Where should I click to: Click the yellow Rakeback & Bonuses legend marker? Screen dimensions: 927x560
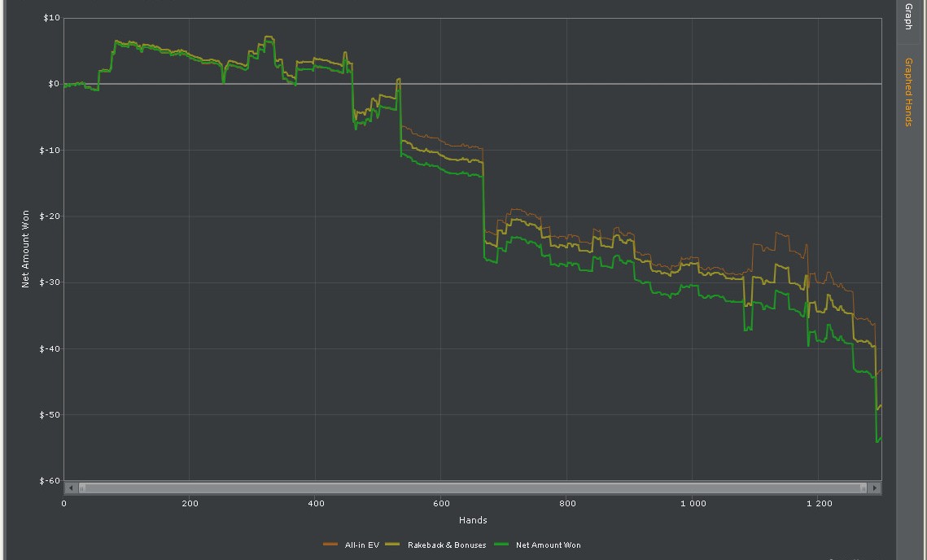[393, 545]
